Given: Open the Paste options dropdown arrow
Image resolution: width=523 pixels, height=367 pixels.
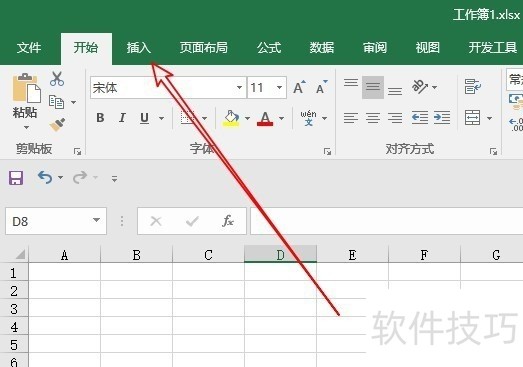Looking at the screenshot, I should [26, 127].
